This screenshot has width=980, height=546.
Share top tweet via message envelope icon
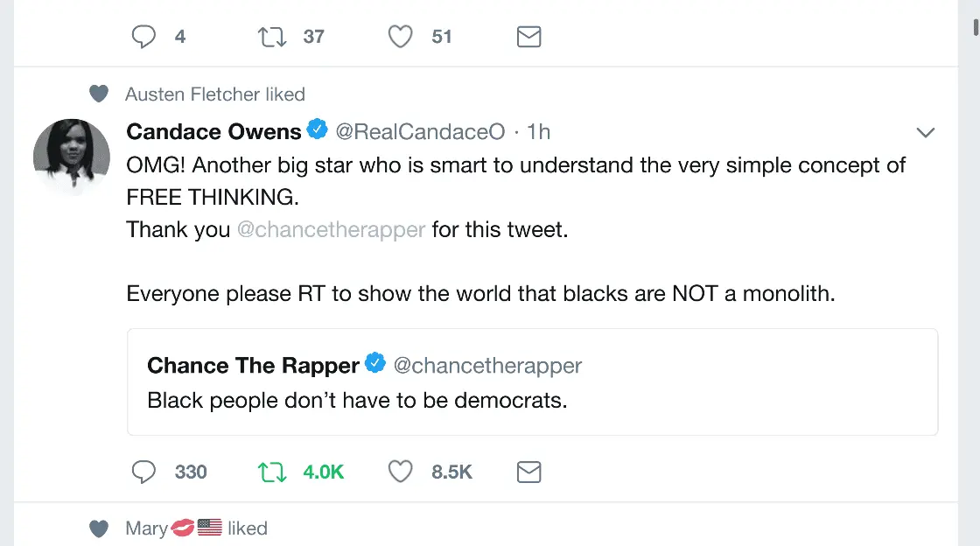click(528, 37)
